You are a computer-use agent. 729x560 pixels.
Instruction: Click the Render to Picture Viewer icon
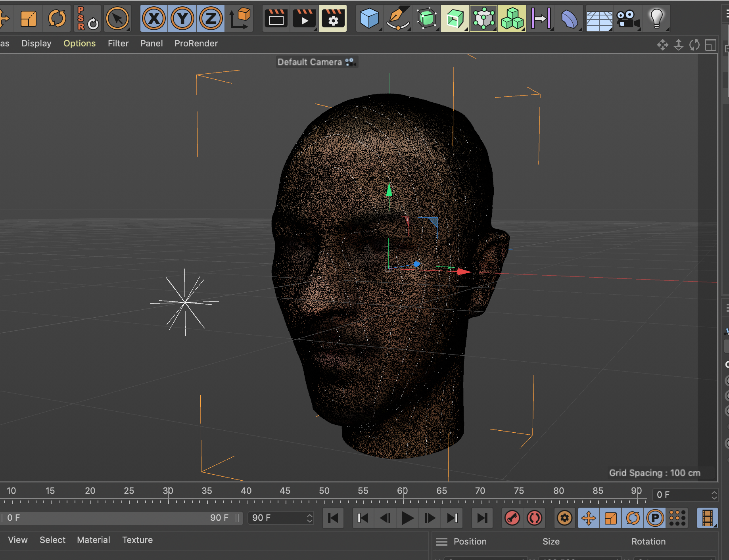pos(304,18)
